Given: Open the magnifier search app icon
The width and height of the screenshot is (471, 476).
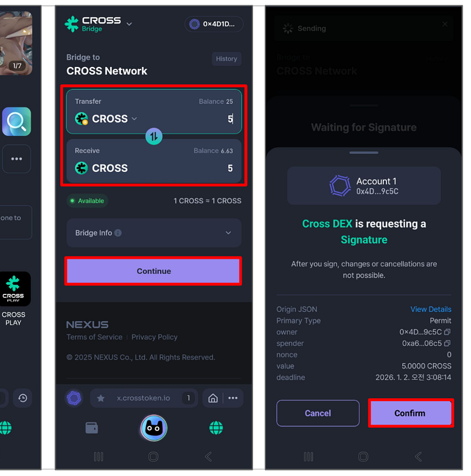Looking at the screenshot, I should point(17,121).
